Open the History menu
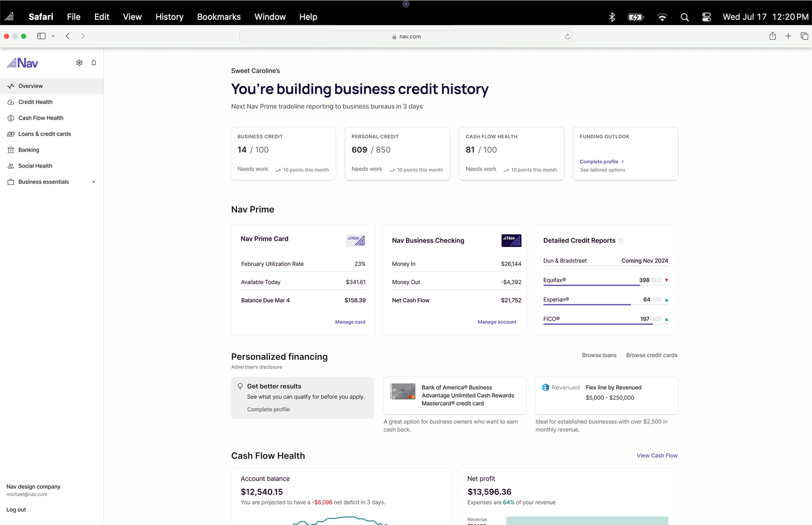812x525 pixels. coord(168,16)
